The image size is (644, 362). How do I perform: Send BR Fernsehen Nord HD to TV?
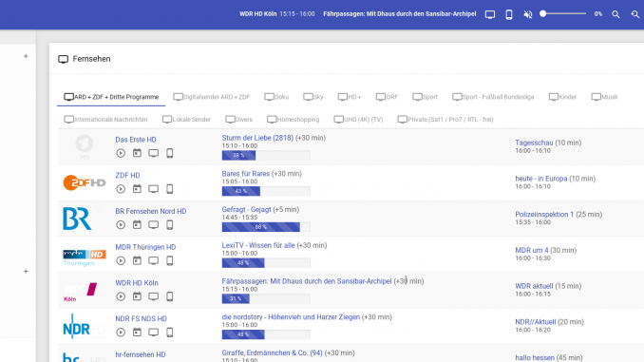(153, 225)
